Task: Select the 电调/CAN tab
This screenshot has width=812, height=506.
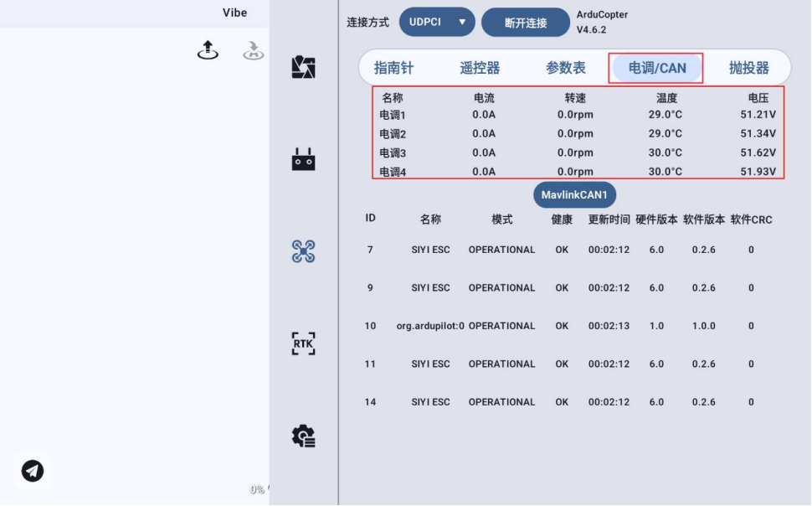Action: [x=656, y=69]
